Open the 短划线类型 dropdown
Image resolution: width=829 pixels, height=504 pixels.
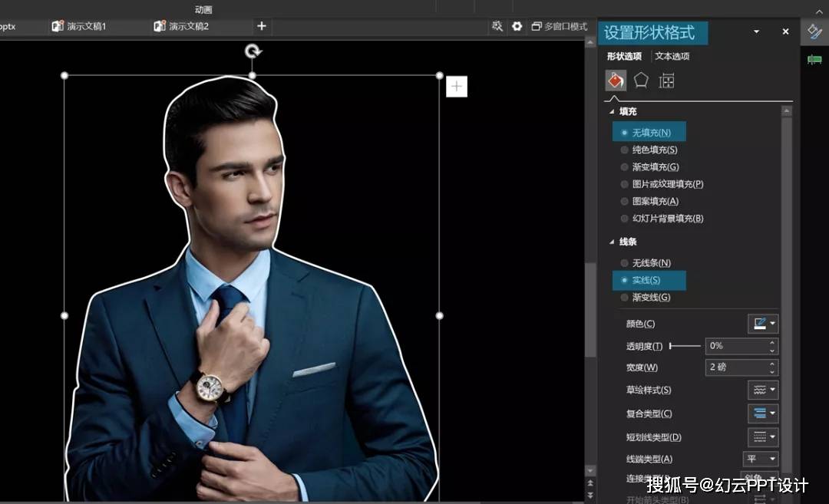[763, 437]
